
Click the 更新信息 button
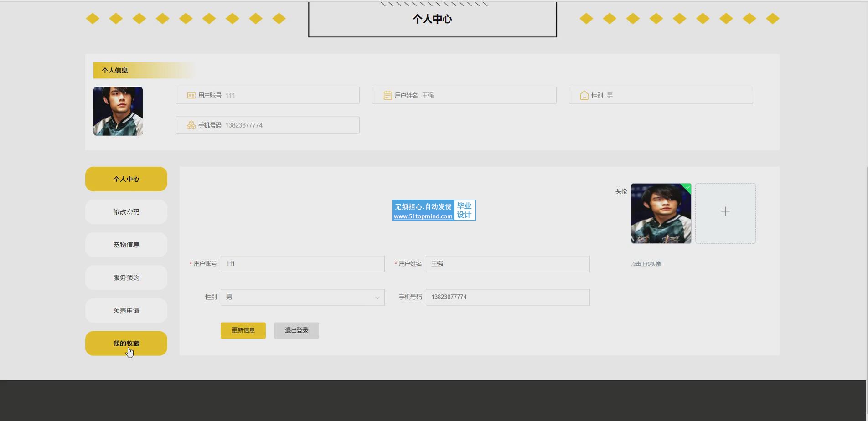[243, 330]
